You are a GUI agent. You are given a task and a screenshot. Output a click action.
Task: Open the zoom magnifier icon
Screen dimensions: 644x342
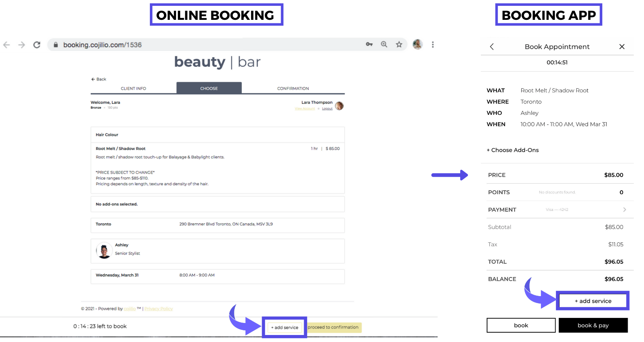384,44
